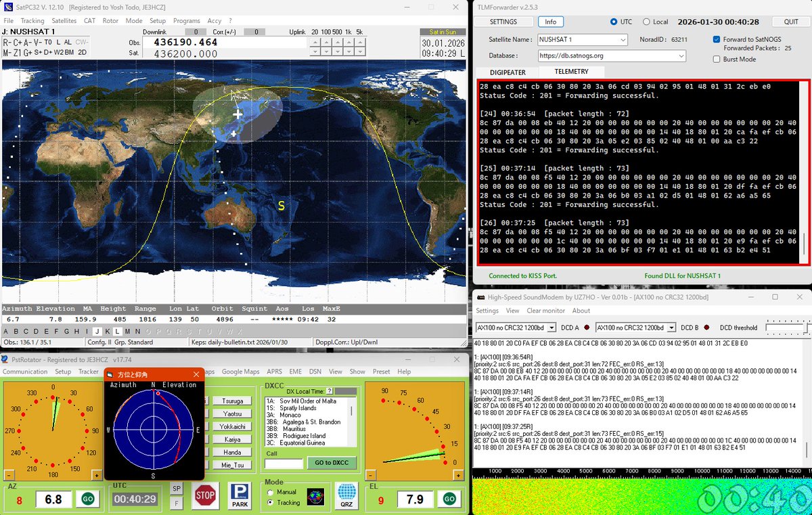Select the Local time radio button
Image resolution: width=812 pixels, height=515 pixels.
(647, 22)
